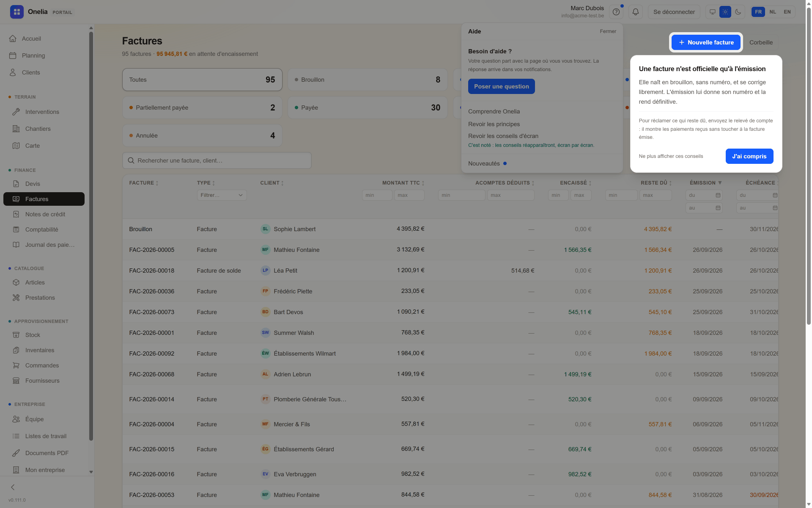Select the light theme sun icon
812x508 pixels.
click(x=725, y=12)
